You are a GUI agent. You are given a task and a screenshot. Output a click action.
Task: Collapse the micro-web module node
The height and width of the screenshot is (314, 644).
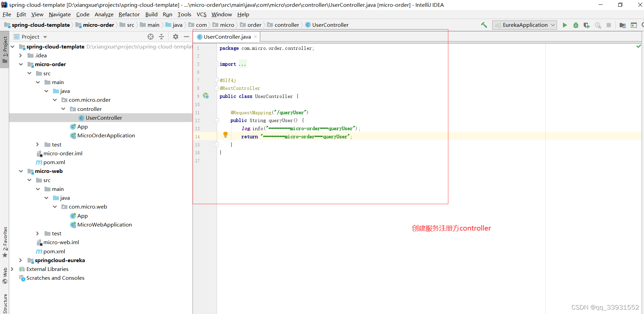coord(21,171)
